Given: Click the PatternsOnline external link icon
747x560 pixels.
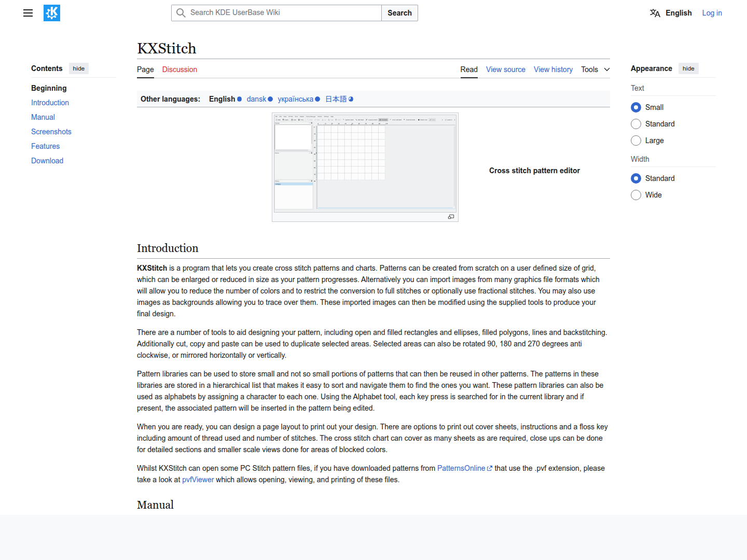Looking at the screenshot, I should pos(490,468).
